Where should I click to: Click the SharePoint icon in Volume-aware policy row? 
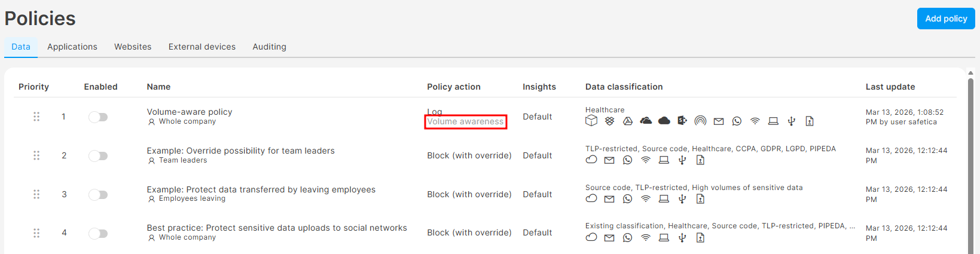(x=682, y=121)
